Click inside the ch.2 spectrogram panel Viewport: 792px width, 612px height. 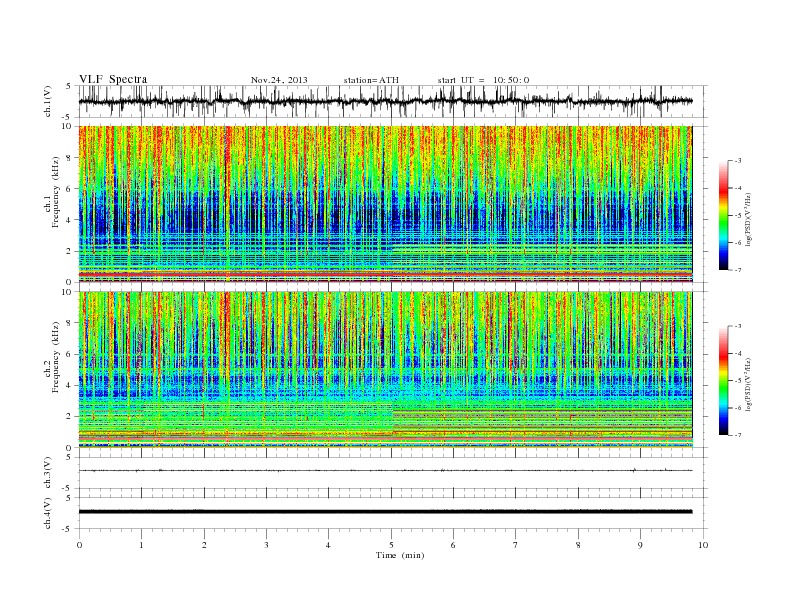point(385,369)
